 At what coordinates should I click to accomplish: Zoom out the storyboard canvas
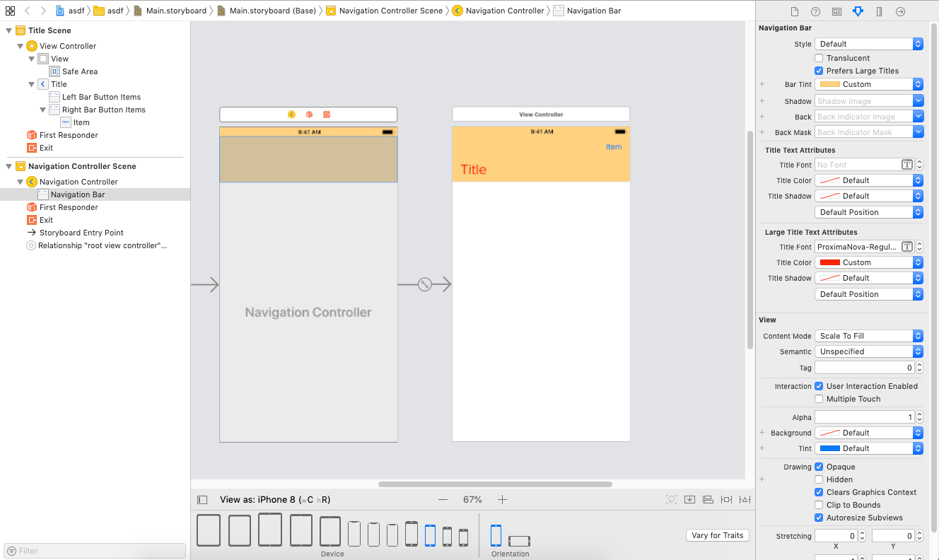(443, 500)
